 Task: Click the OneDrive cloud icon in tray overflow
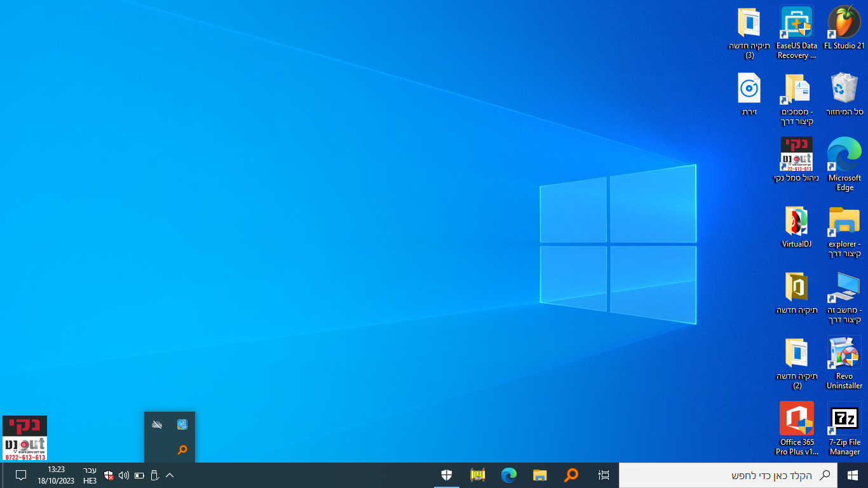pos(158,424)
